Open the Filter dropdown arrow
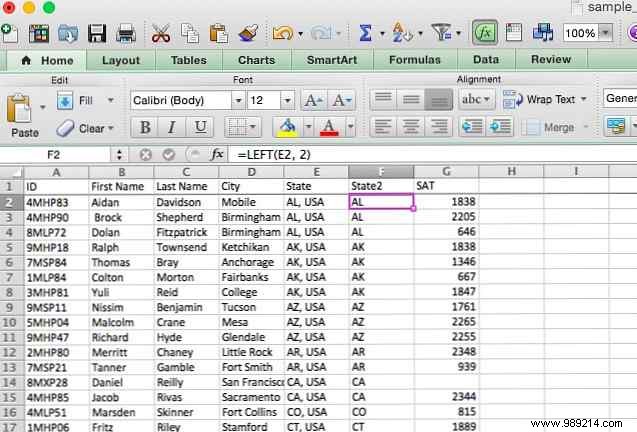 [x=459, y=34]
